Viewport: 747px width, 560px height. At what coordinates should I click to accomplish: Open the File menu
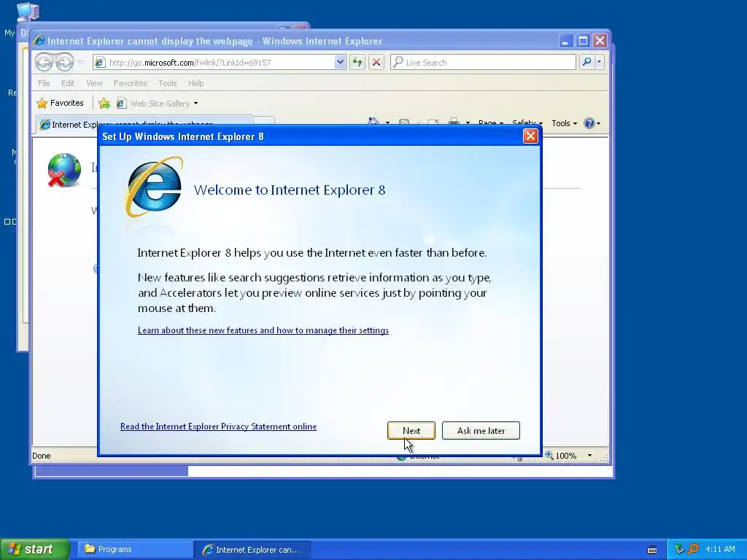coord(44,83)
